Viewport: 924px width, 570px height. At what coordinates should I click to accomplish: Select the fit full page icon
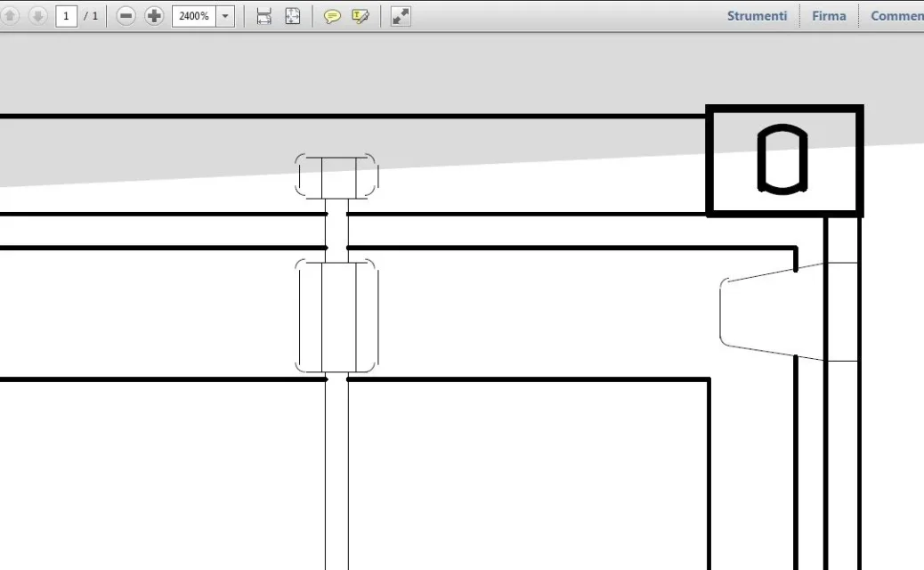coord(292,16)
